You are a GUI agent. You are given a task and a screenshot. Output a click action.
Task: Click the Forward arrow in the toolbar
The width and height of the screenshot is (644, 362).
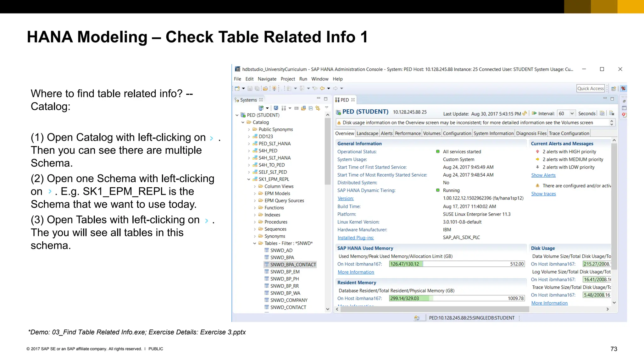coord(335,89)
